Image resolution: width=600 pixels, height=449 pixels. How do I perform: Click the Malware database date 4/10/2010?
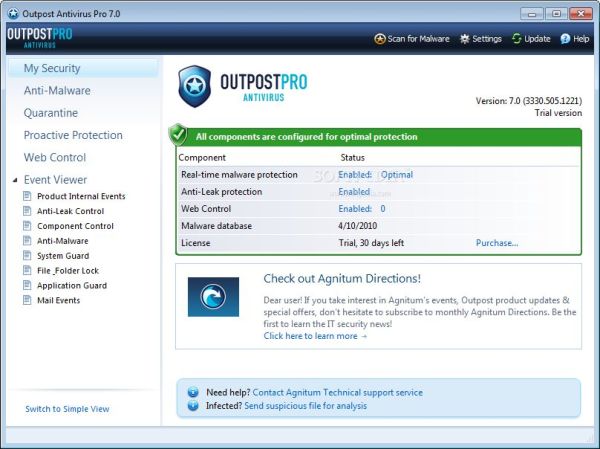[x=357, y=225]
